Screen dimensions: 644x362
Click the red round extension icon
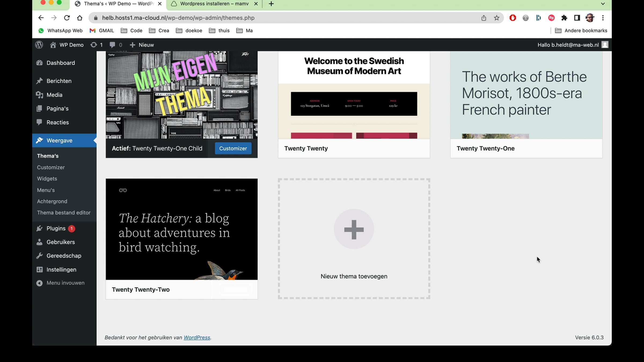(551, 18)
